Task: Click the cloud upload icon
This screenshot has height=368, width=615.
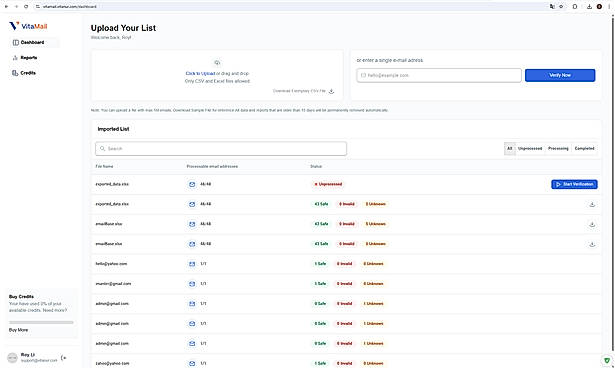Action: click(x=217, y=63)
